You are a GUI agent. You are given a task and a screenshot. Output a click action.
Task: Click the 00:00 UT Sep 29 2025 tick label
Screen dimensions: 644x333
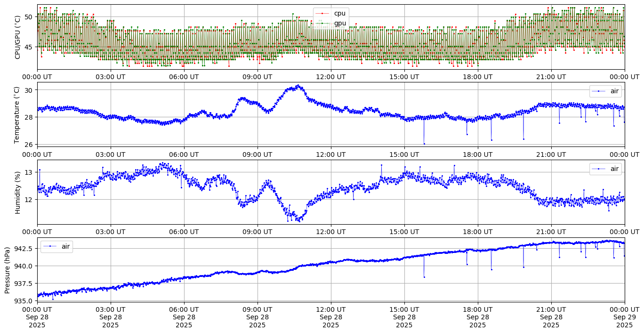coord(624,317)
